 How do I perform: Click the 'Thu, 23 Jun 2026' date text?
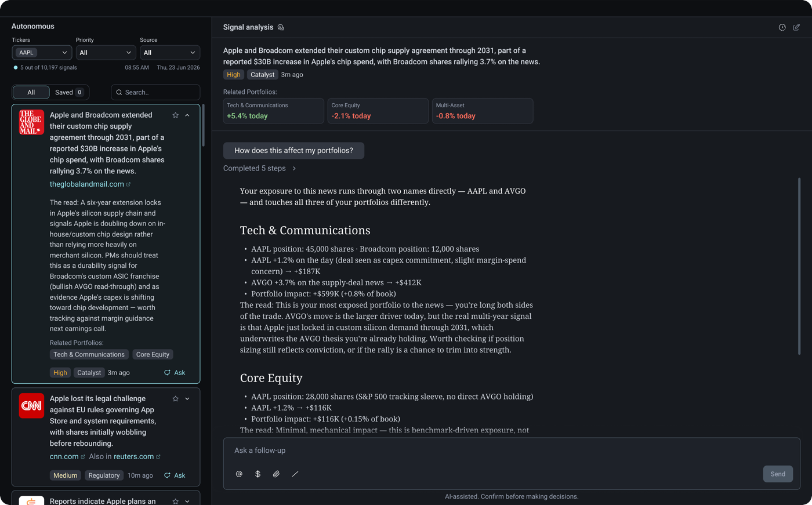click(x=178, y=67)
